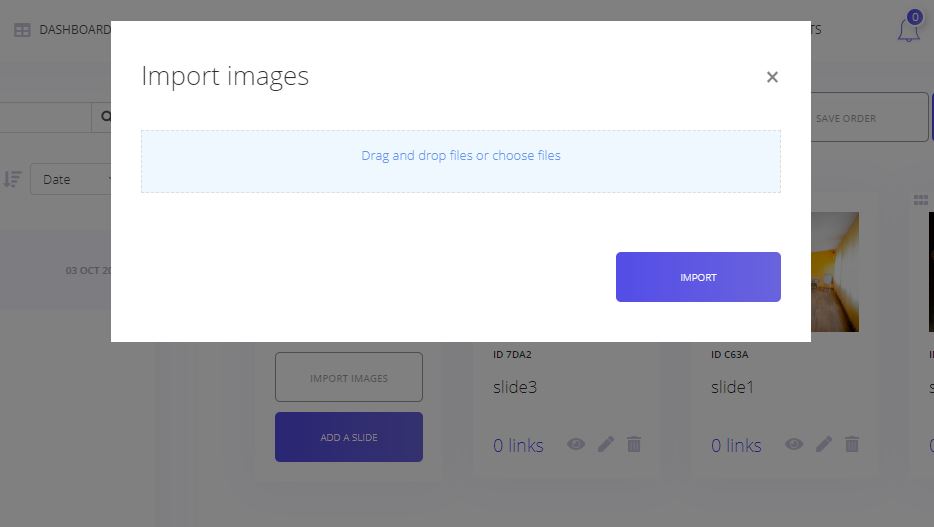Image resolution: width=934 pixels, height=527 pixels.
Task: Click the IMPORT IMAGES button behind dialog
Action: tap(348, 377)
